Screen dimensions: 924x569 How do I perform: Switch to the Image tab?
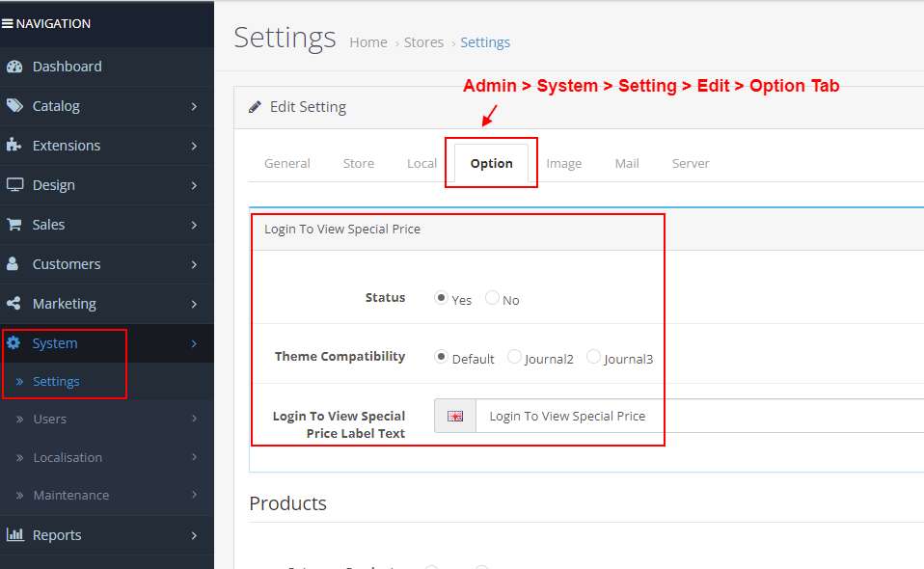point(564,163)
